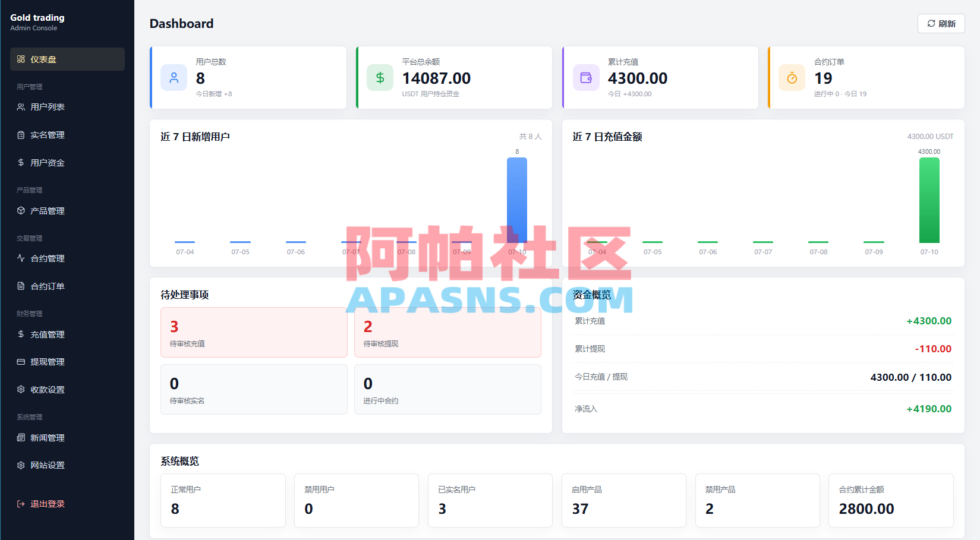
Task: Open the 待审核提现 pending card showing 2
Action: pyautogui.click(x=448, y=333)
